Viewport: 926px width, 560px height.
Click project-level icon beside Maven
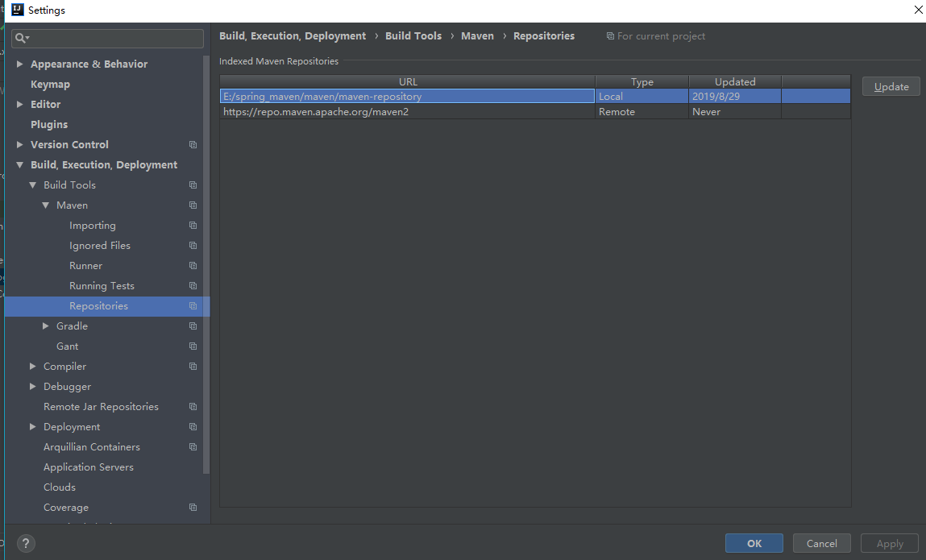click(x=193, y=205)
